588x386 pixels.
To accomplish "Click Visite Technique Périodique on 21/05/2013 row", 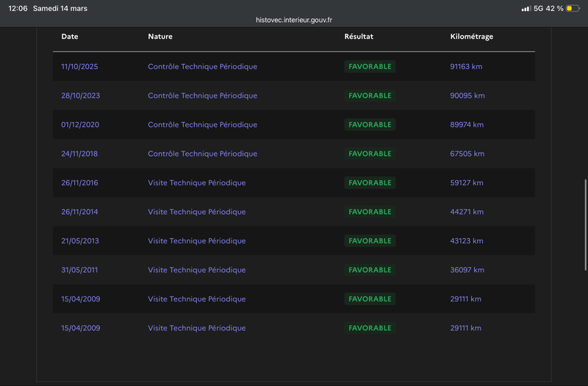I will point(197,241).
